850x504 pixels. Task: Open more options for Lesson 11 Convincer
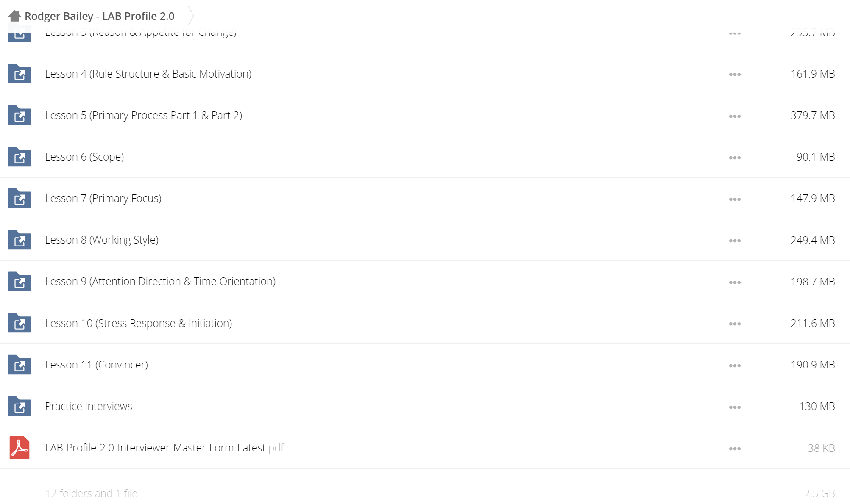[735, 366]
